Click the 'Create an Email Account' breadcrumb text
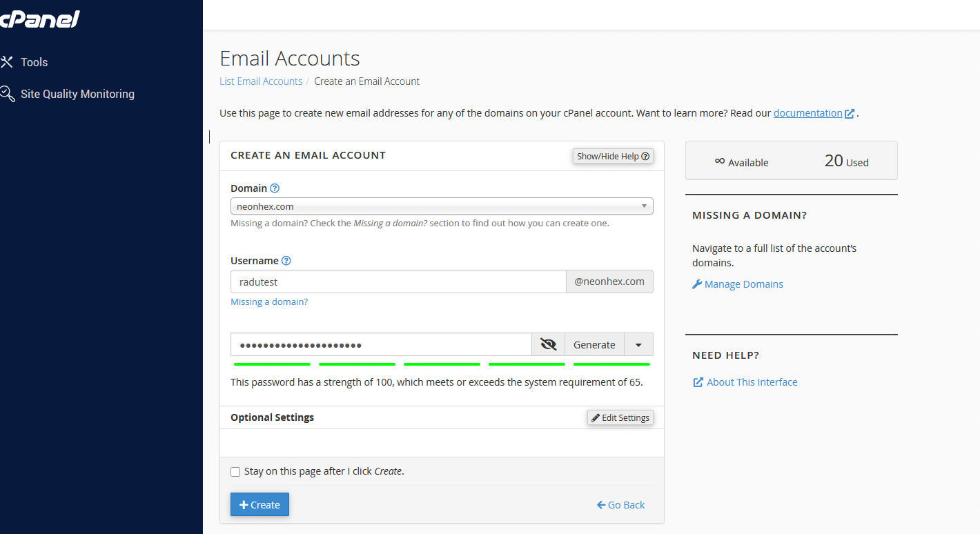The image size is (980, 534). coord(366,81)
